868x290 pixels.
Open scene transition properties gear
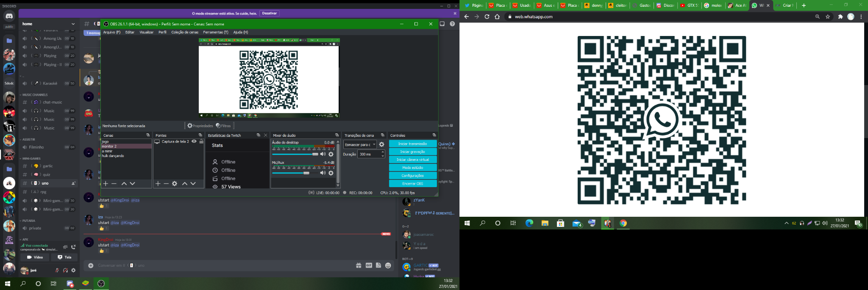pos(382,144)
